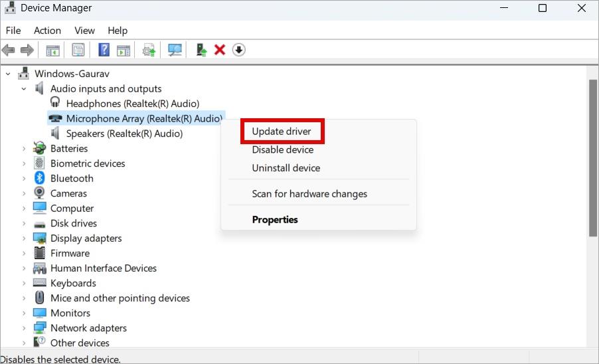This screenshot has width=599, height=364.
Task: Click the Properties sheet toolbar icon
Action: [78, 50]
